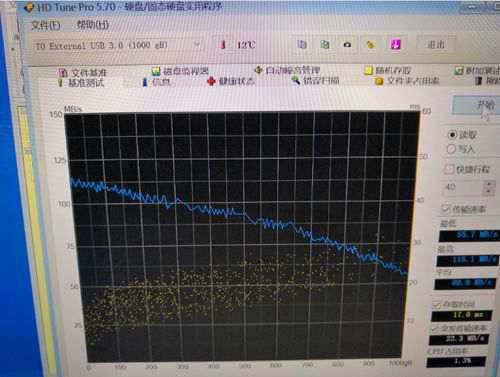Click the red thermometer temperature icon
The height and width of the screenshot is (377, 500).
[223, 45]
